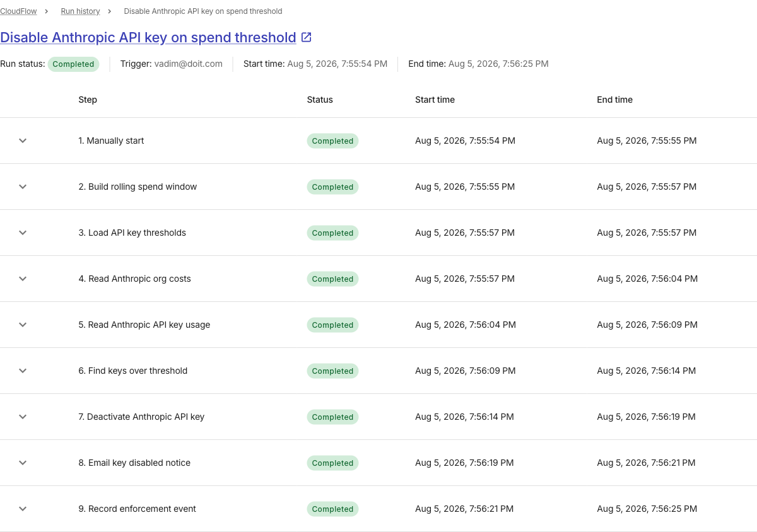
Task: Expand the Email key disabled notice step
Action: [x=23, y=463]
